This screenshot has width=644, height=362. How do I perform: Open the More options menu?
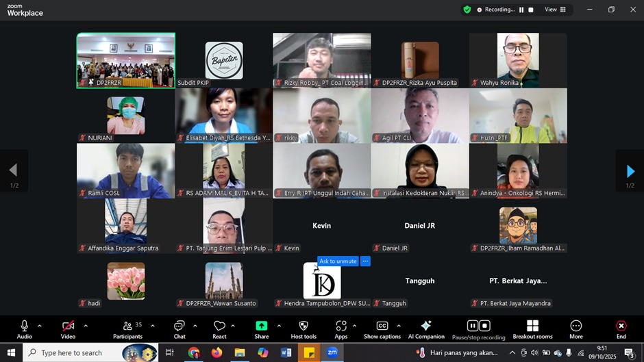pos(575,328)
